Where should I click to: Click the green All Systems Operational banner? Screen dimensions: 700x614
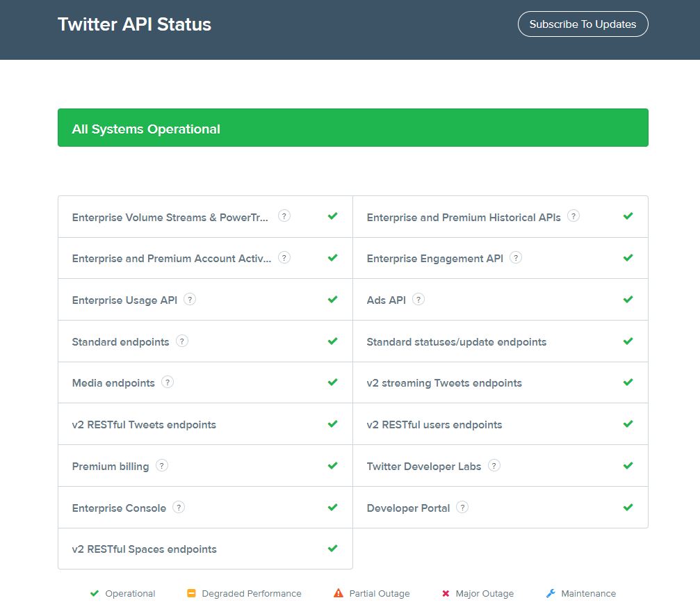coord(352,128)
